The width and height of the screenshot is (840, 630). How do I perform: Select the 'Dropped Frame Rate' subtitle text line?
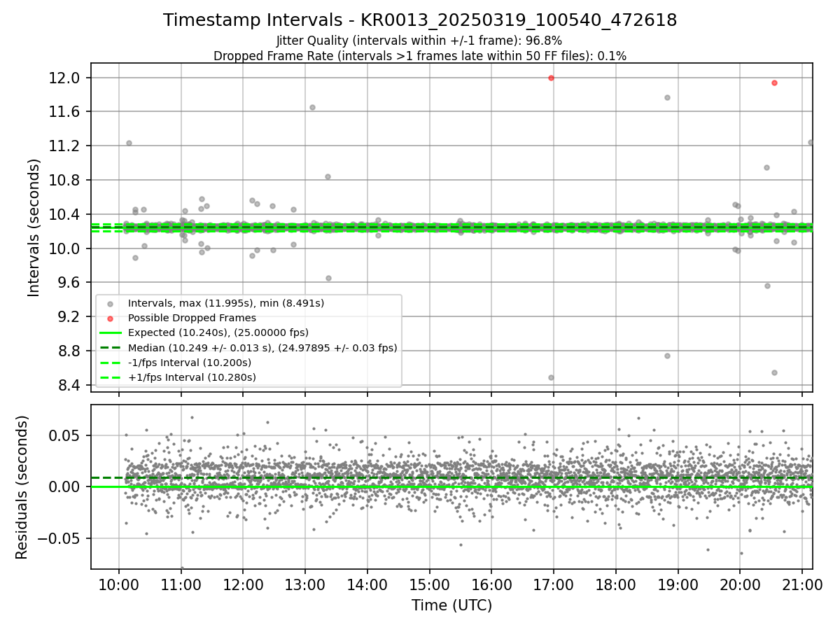[420, 56]
